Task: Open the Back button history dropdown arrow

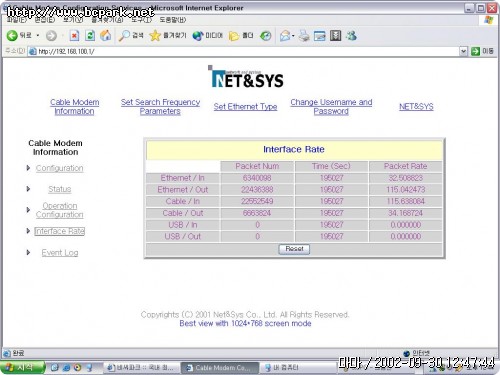Action: (38, 36)
